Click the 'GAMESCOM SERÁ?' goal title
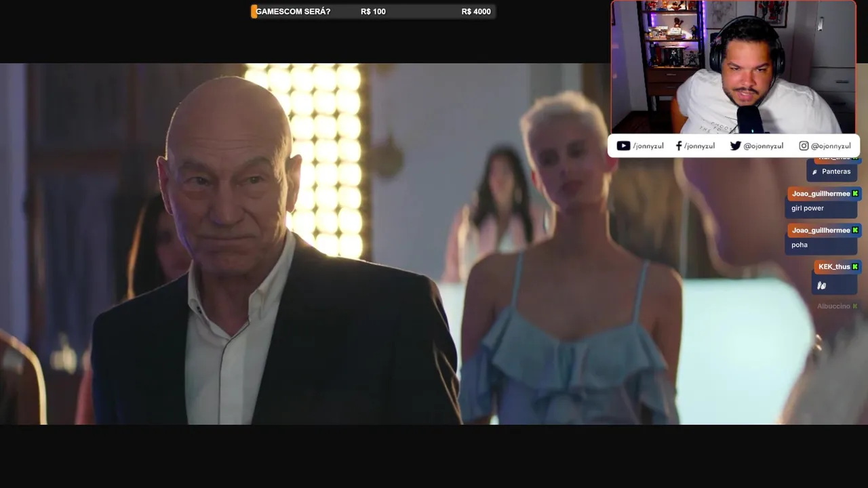The image size is (868, 488). tap(293, 12)
